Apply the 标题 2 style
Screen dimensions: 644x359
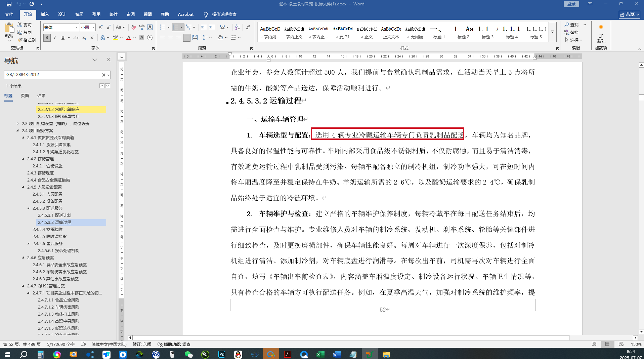click(x=463, y=32)
